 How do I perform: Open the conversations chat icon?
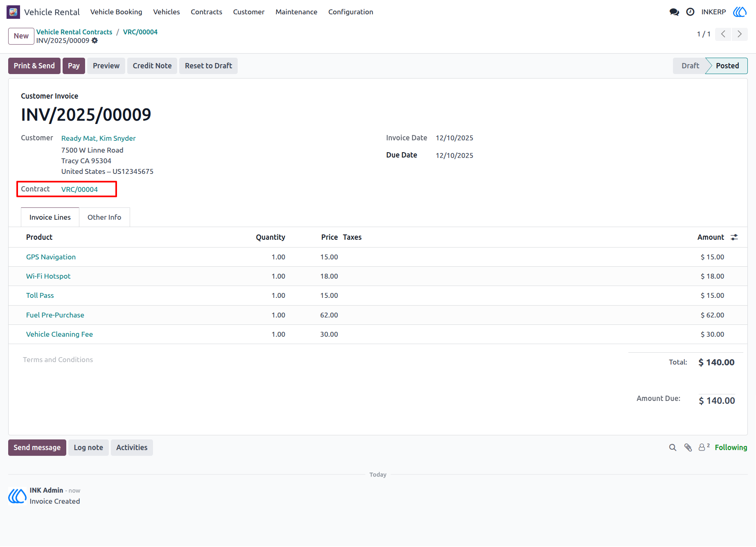[x=674, y=12]
